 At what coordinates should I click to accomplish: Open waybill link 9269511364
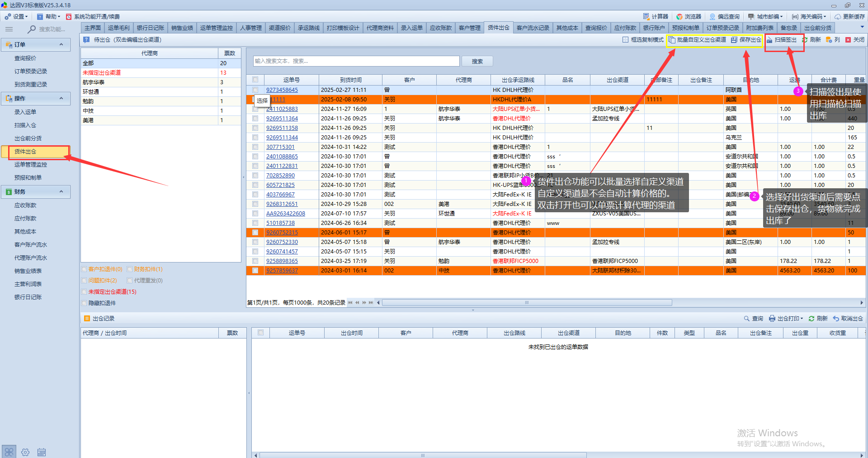coord(282,119)
